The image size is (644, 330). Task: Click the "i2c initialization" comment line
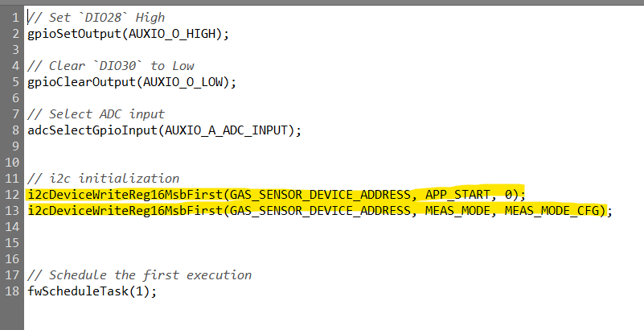pyautogui.click(x=104, y=178)
